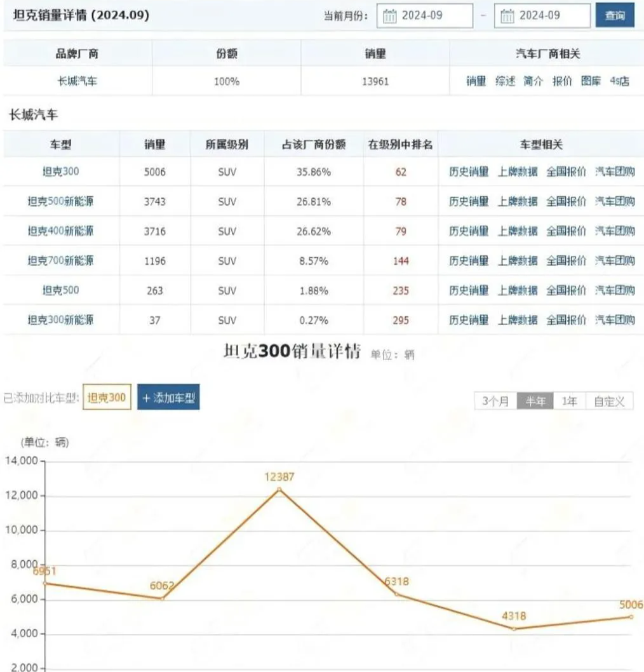The image size is (644, 672).
Task: View 全国报价 for the 坦克700新能源 row
Action: (x=566, y=260)
